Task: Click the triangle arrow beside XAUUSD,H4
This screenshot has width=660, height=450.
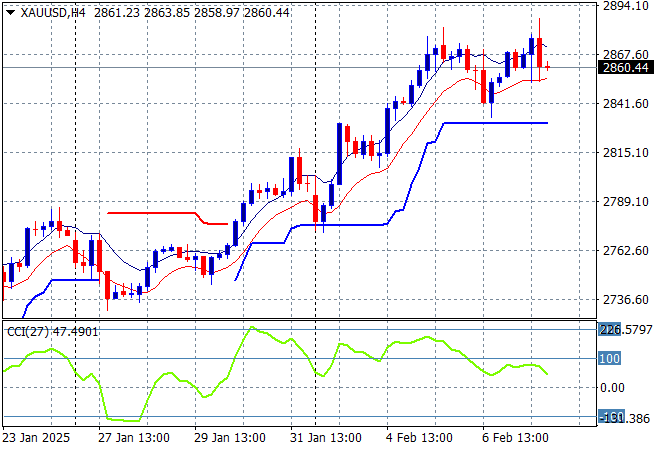Action: (11, 13)
